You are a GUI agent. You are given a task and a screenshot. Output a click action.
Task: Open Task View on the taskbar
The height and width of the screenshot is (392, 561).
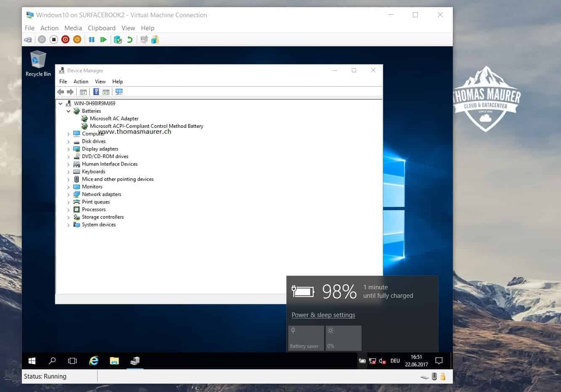pyautogui.click(x=72, y=361)
